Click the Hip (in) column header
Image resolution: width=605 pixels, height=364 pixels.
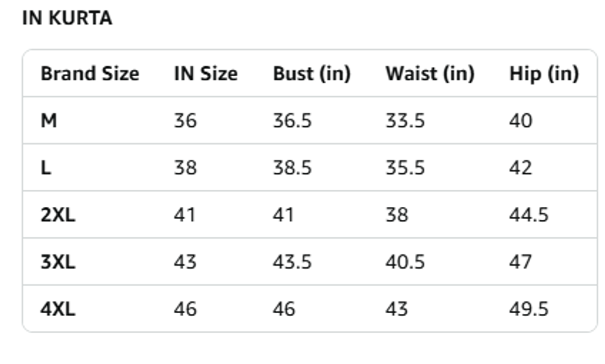[544, 73]
